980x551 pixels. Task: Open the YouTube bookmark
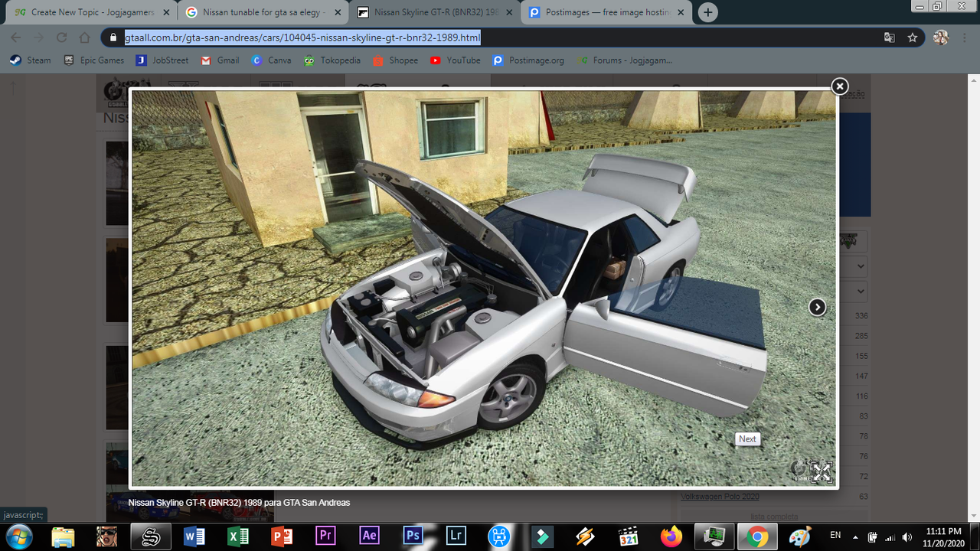(455, 60)
